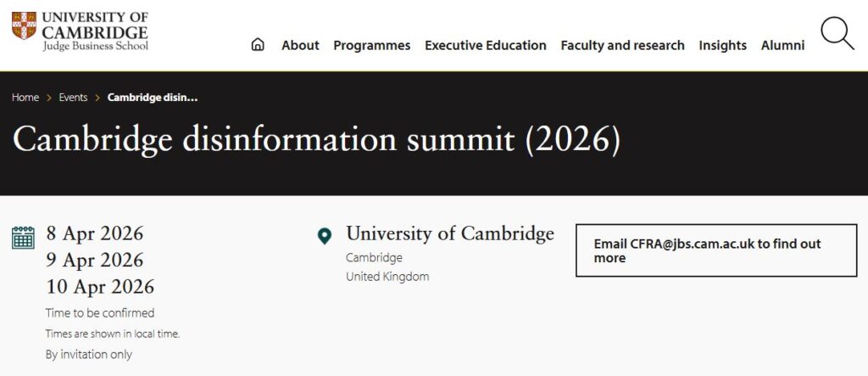Select Insights in the navigation bar
Image resolution: width=868 pixels, height=376 pixels.
tap(722, 46)
